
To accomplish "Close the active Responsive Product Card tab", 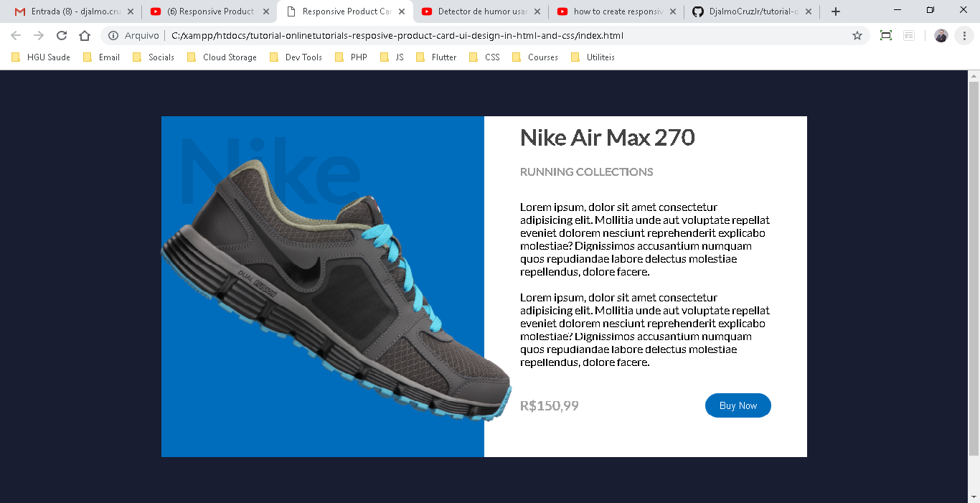I will (402, 11).
